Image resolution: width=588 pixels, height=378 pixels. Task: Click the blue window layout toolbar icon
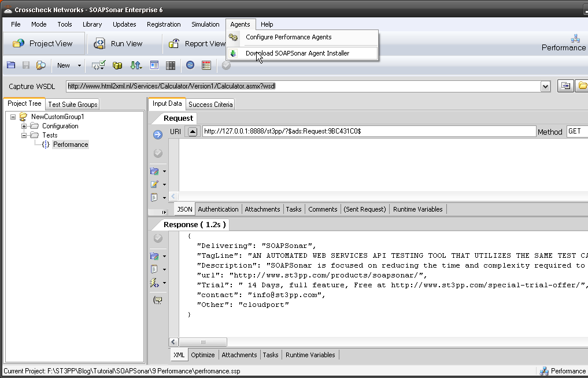[154, 65]
